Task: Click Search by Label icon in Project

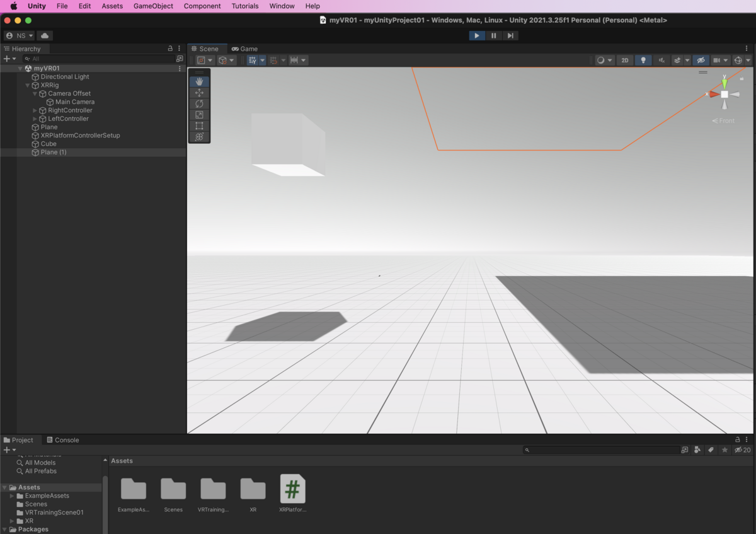Action: (711, 450)
